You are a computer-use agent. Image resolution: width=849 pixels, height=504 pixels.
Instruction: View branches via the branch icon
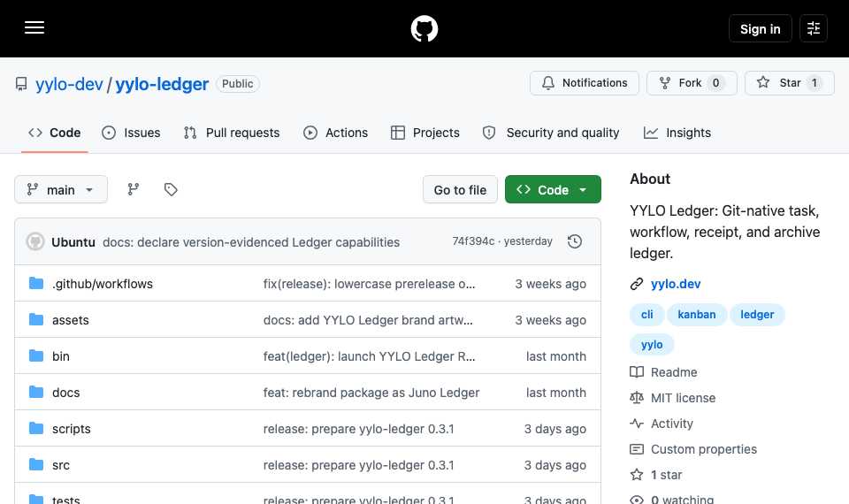(134, 189)
